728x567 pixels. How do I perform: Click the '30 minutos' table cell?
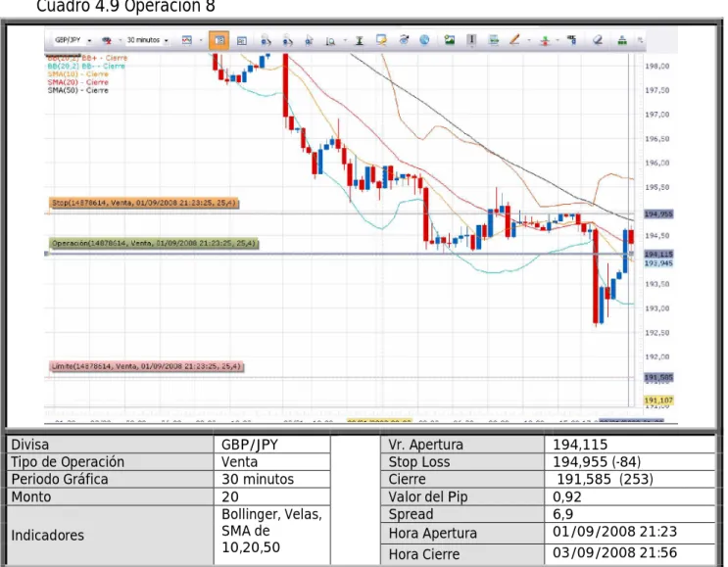pos(272,479)
